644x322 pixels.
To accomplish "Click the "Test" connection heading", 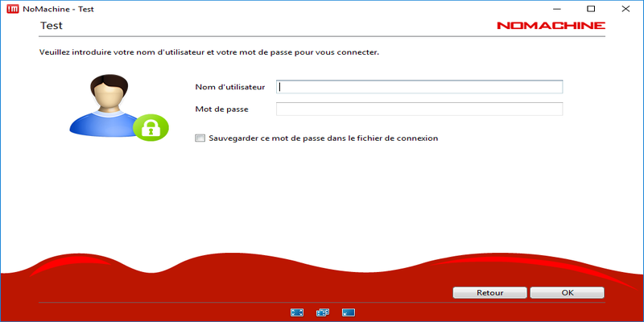I will click(52, 26).
